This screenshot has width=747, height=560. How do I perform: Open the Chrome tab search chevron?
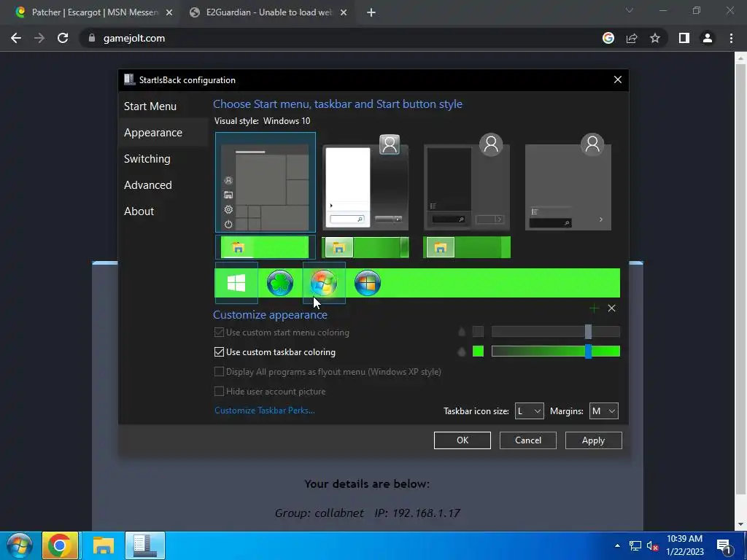(x=630, y=10)
